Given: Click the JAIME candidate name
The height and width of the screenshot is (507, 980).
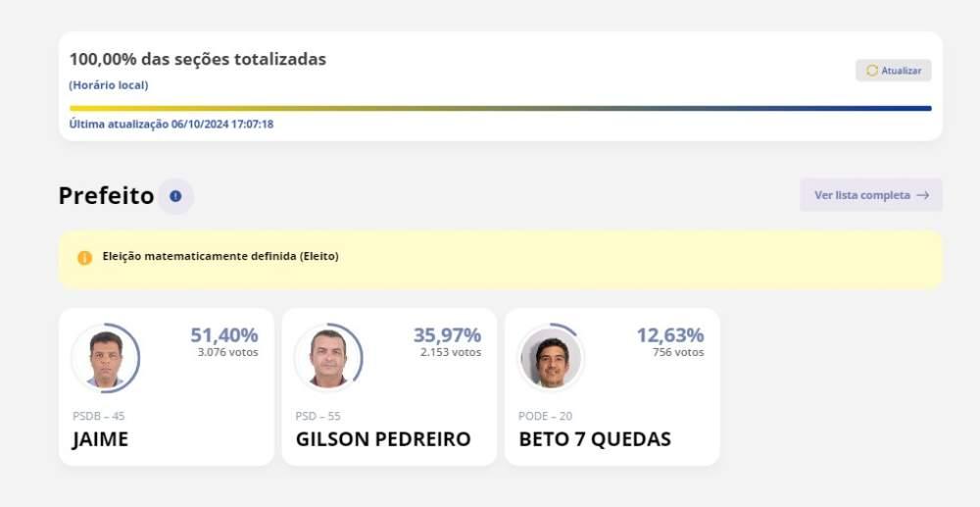Looking at the screenshot, I should (x=100, y=439).
